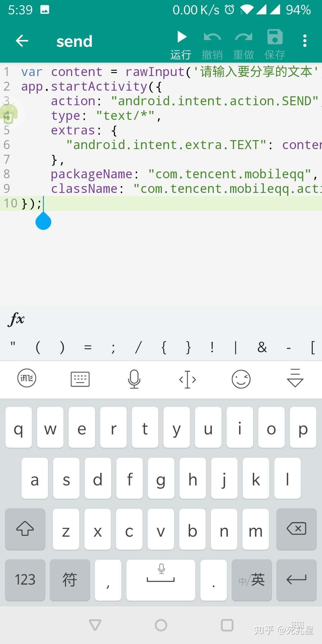Open the emoji smiley panel
Screen dimensions: 322x644
coord(241,379)
